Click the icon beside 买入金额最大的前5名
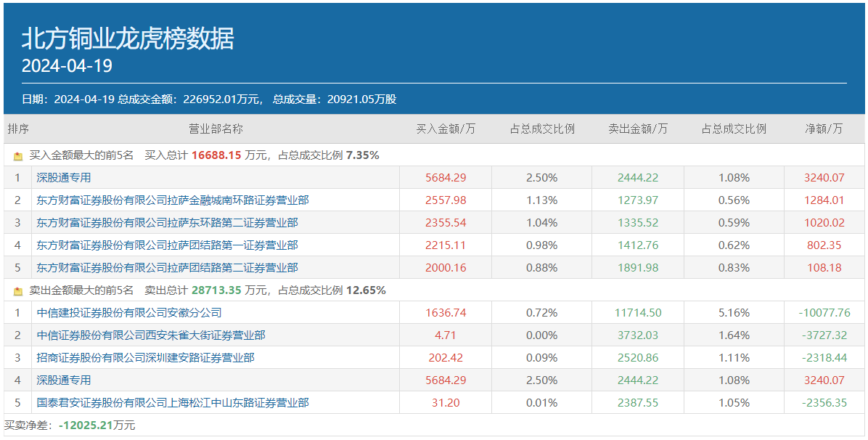The image size is (868, 440). [x=18, y=155]
